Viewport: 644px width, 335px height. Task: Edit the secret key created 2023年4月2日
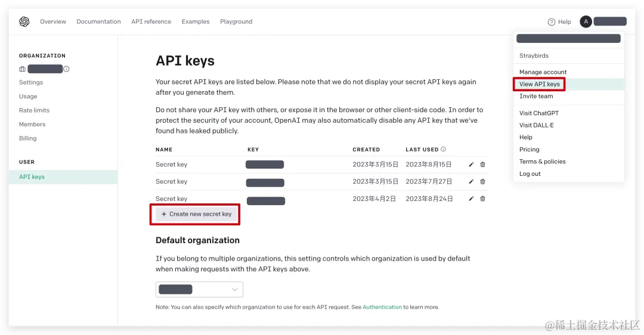[471, 198]
